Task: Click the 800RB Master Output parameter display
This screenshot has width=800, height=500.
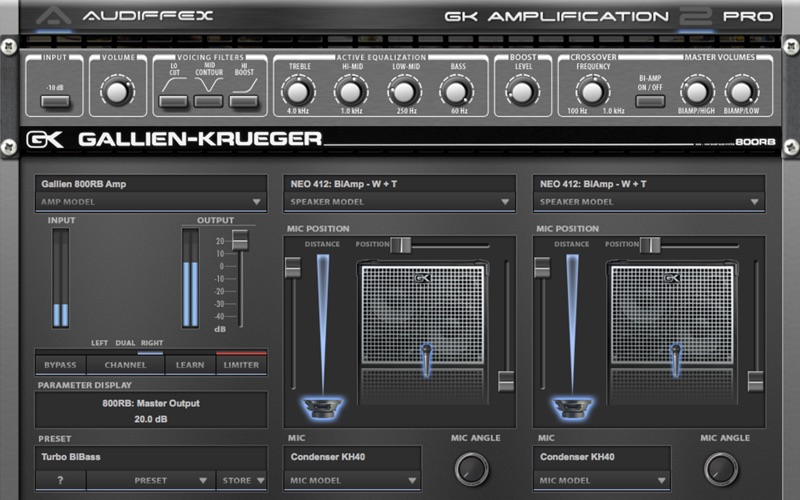Action: point(151,410)
